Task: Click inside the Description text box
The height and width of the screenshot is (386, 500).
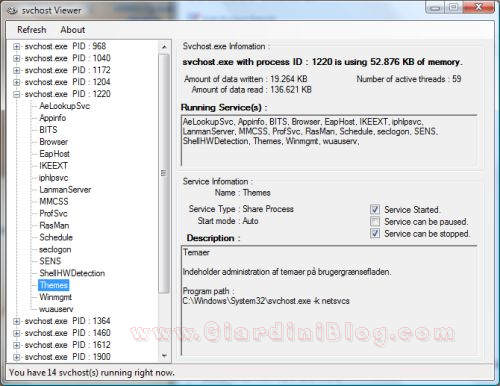Action: coord(329,300)
